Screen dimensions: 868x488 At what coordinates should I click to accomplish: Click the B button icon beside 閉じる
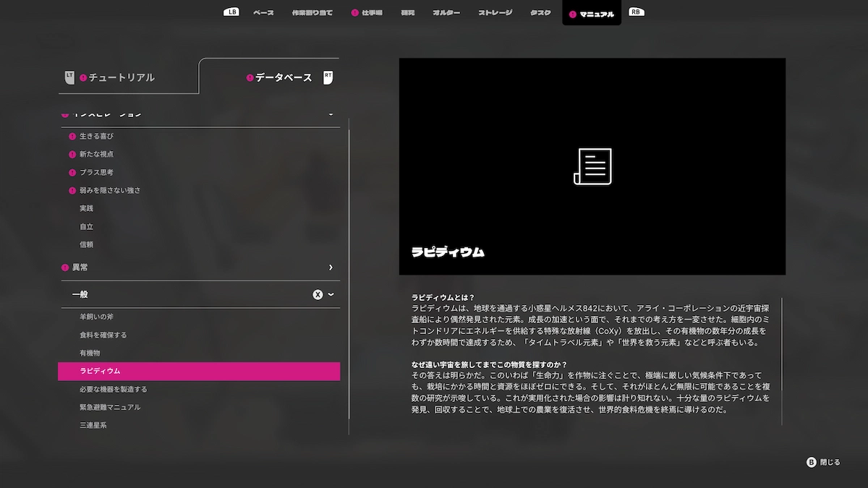click(812, 462)
